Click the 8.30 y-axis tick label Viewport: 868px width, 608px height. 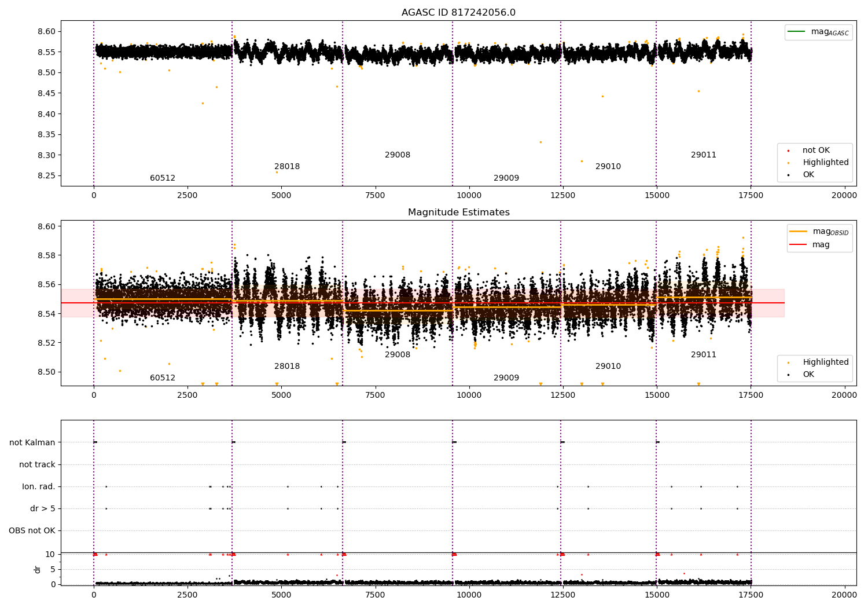46,155
